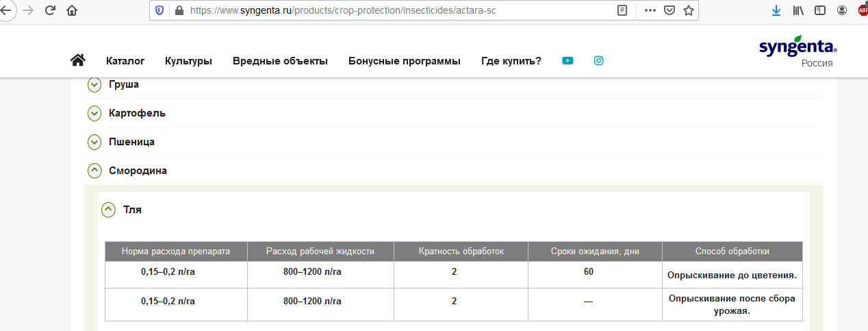The image size is (868, 331).
Task: Expand the Пшеница section
Action: click(94, 142)
